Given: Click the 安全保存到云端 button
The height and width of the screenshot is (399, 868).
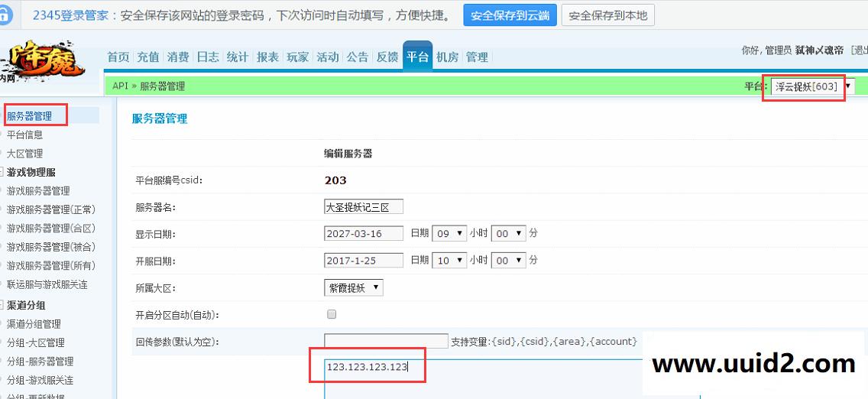Looking at the screenshot, I should pos(510,15).
